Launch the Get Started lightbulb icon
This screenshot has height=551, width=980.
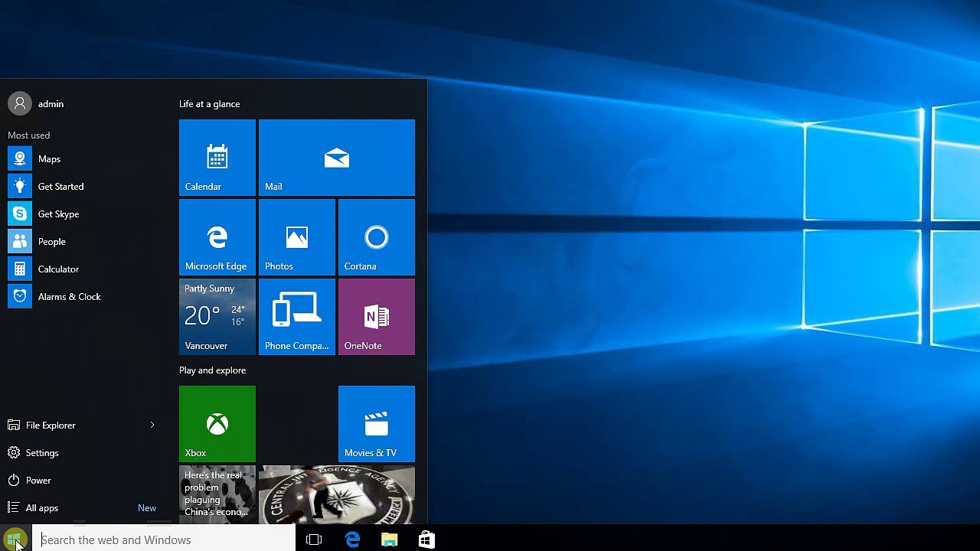pos(20,187)
